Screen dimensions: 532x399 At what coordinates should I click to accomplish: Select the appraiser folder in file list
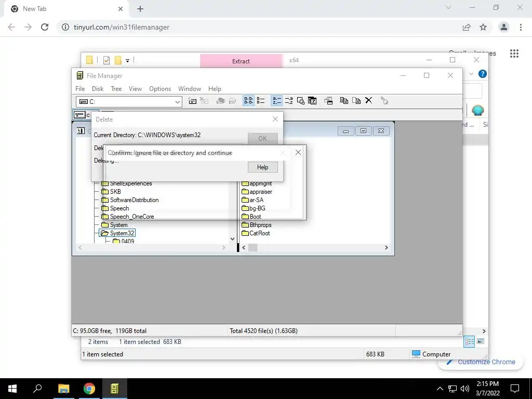[257, 192]
